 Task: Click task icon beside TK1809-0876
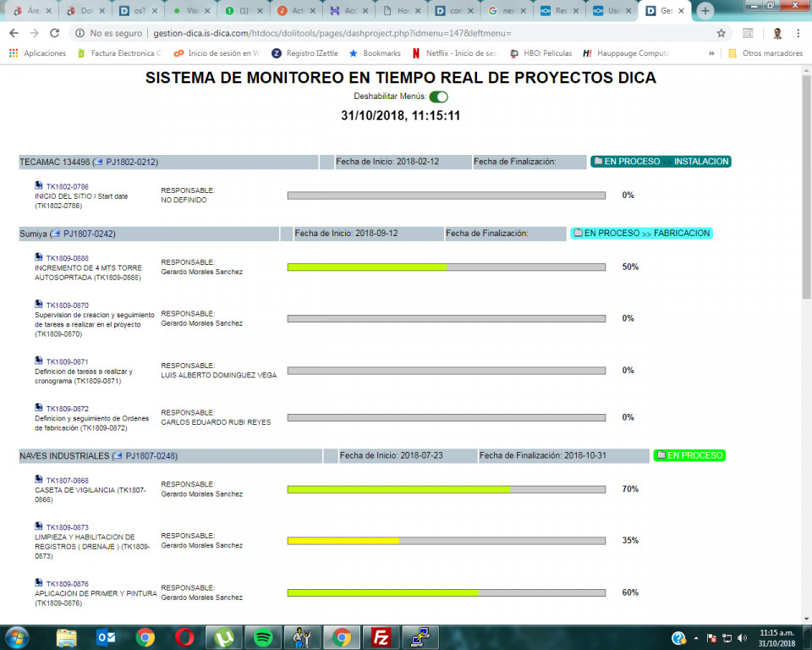pos(39,582)
